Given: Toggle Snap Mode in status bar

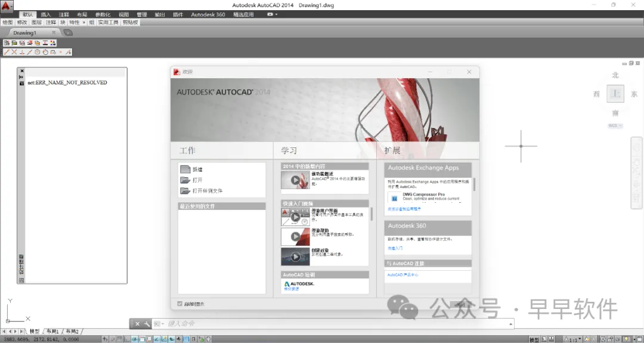Looking at the screenshot, I should click(x=113, y=339).
